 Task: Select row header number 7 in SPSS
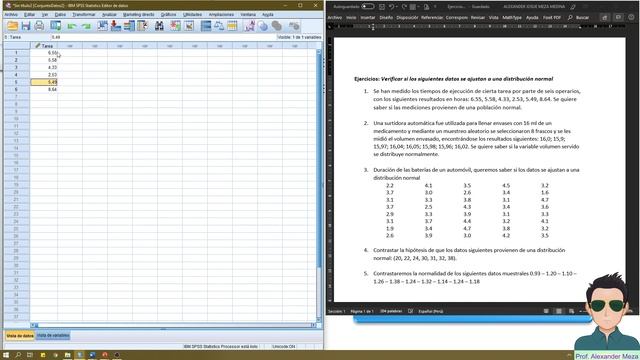pos(16,97)
